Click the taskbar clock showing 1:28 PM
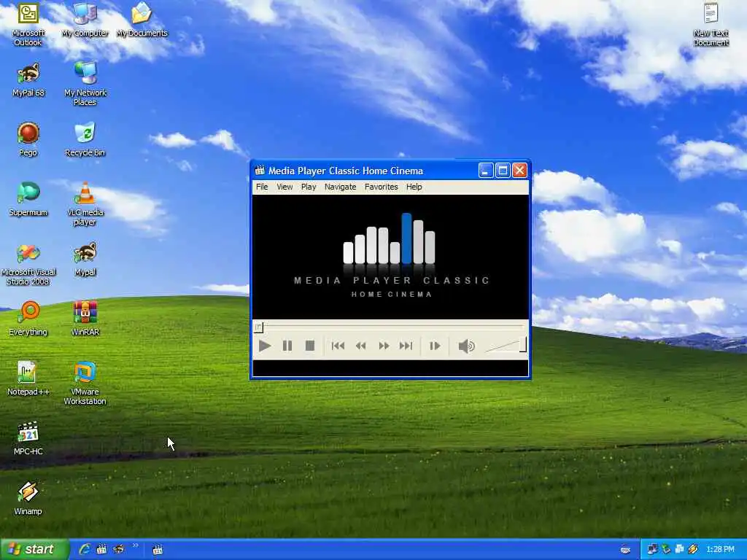 [x=720, y=550]
